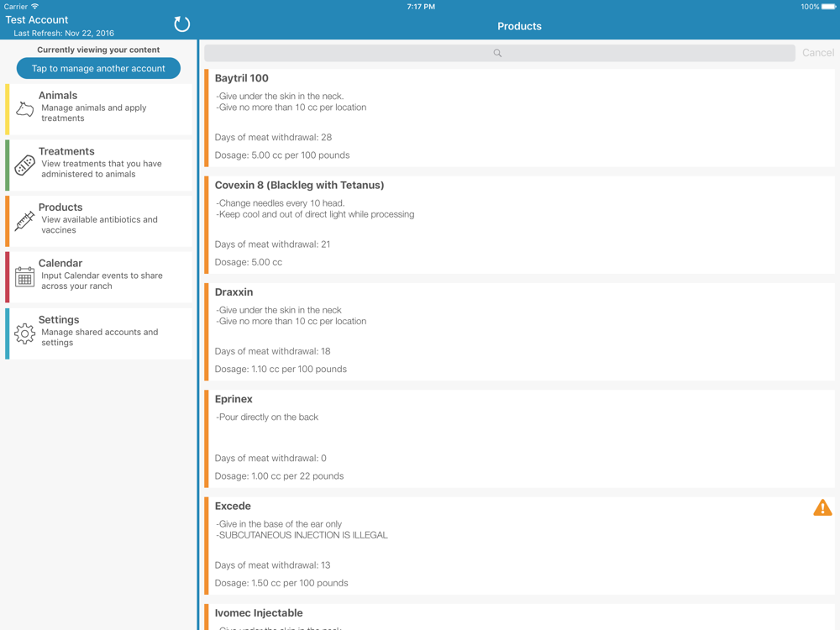
Task: Cancel the product search
Action: pyautogui.click(x=818, y=52)
